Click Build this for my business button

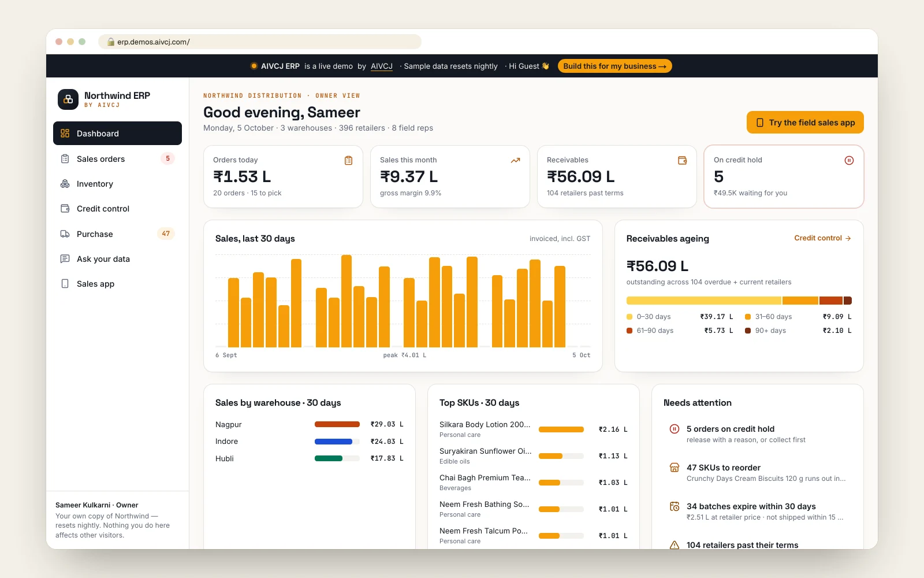click(x=614, y=66)
